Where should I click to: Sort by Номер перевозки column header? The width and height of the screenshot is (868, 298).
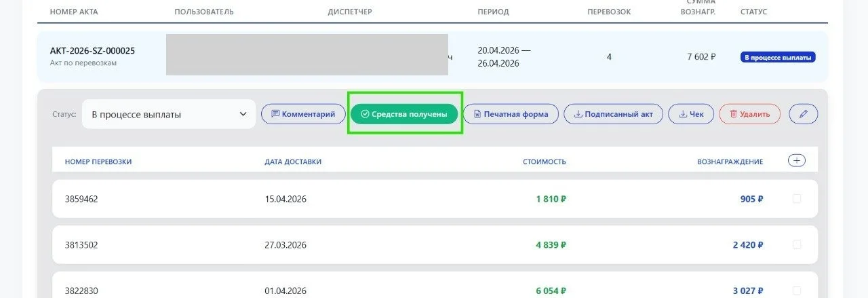coord(98,162)
